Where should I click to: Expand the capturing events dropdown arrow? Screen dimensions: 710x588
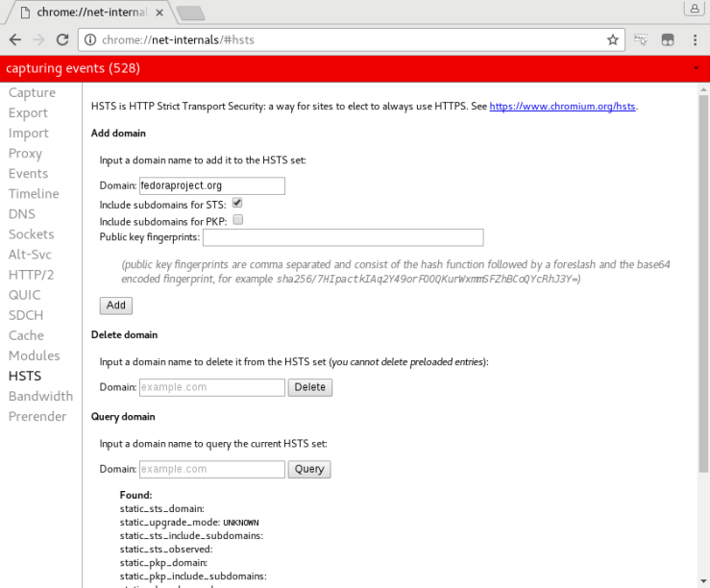click(696, 68)
